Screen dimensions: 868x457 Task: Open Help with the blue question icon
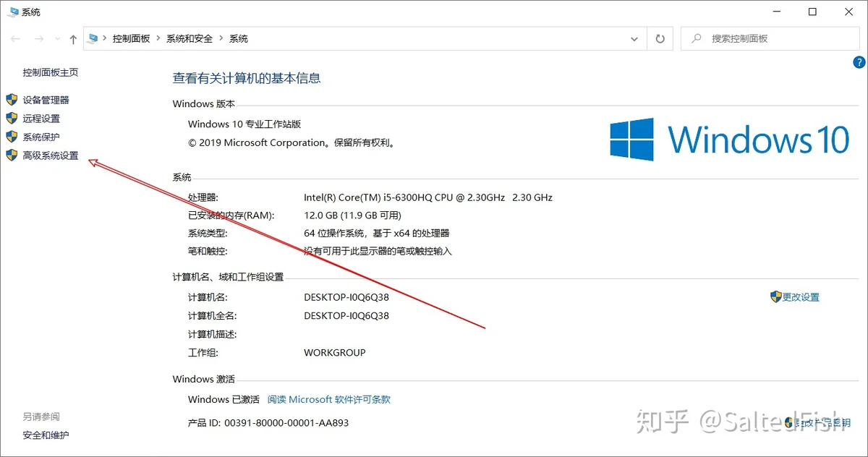click(x=859, y=63)
